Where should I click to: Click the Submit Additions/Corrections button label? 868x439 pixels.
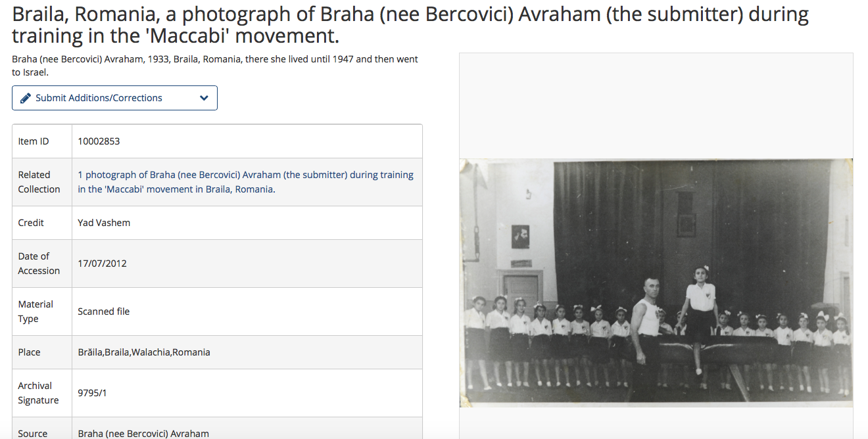pos(99,98)
